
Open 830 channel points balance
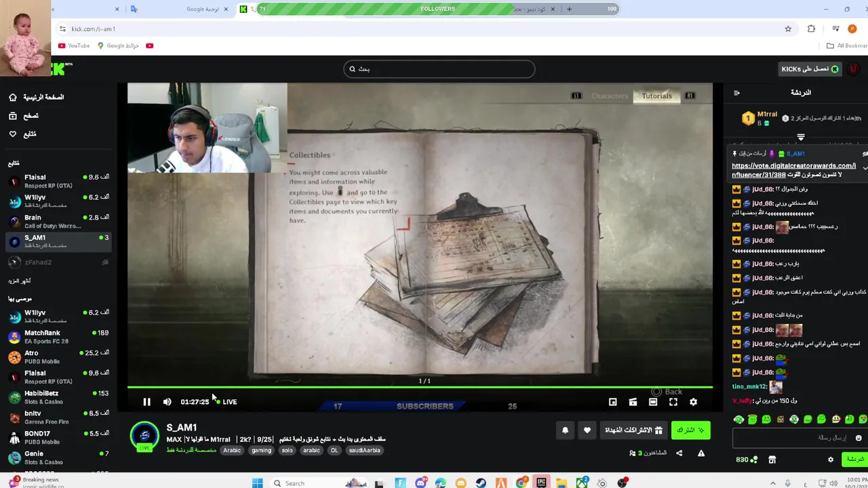747,460
